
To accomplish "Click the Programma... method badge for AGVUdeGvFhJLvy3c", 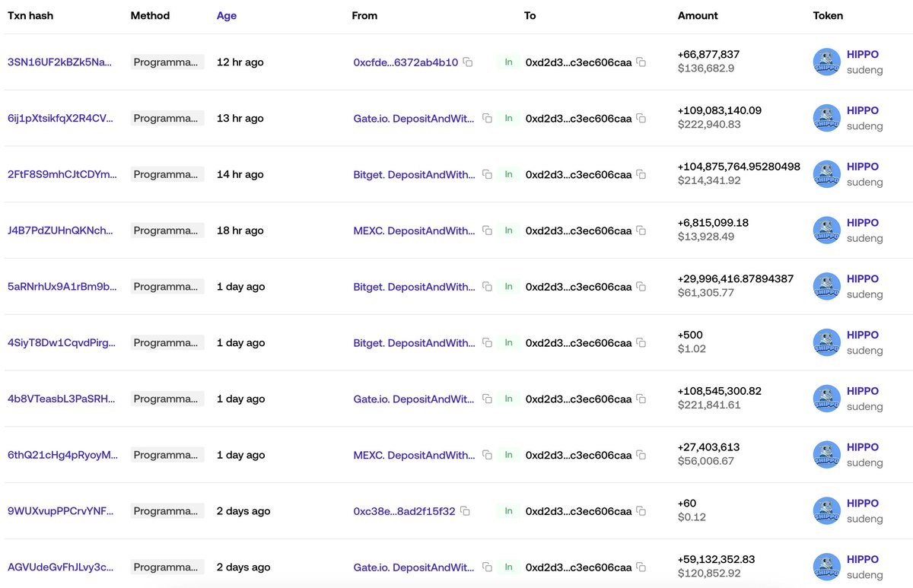I will (167, 567).
